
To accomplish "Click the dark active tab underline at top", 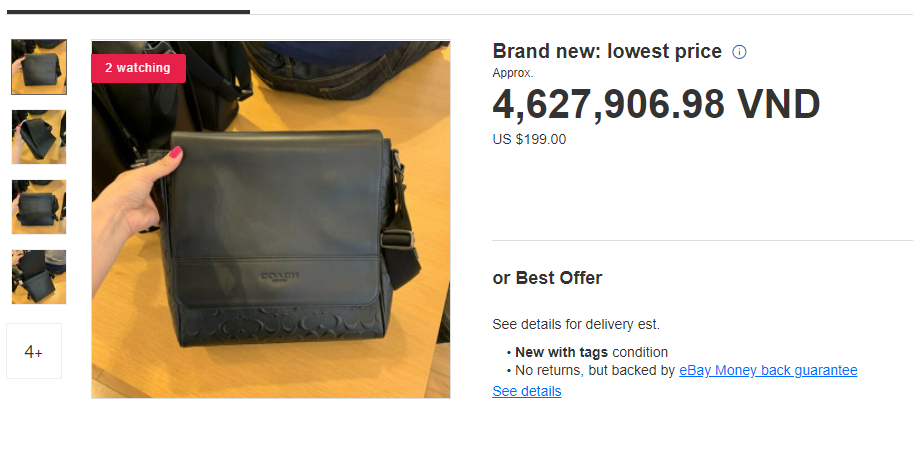I will [128, 11].
